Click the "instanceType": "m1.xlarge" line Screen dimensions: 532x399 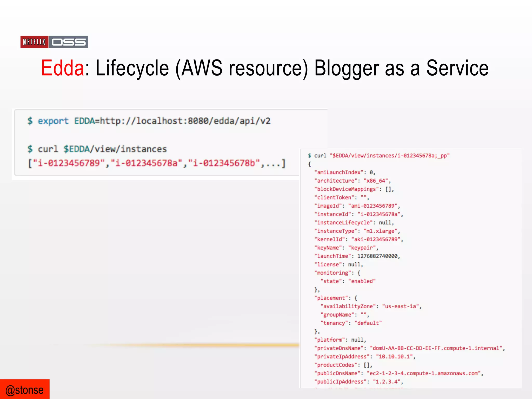pyautogui.click(x=357, y=231)
